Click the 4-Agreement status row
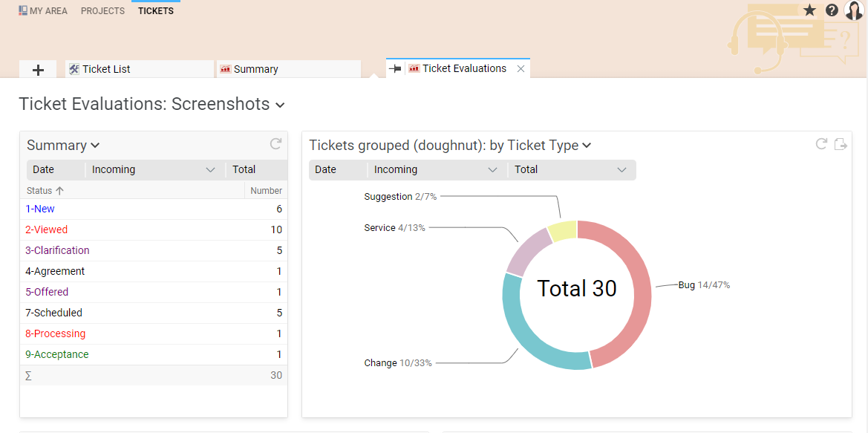The image size is (868, 433). 154,271
